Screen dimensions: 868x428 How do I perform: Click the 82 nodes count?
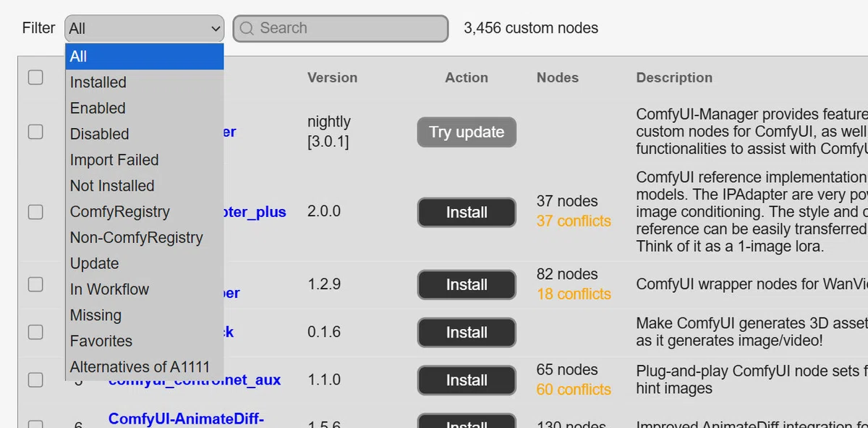coord(567,274)
